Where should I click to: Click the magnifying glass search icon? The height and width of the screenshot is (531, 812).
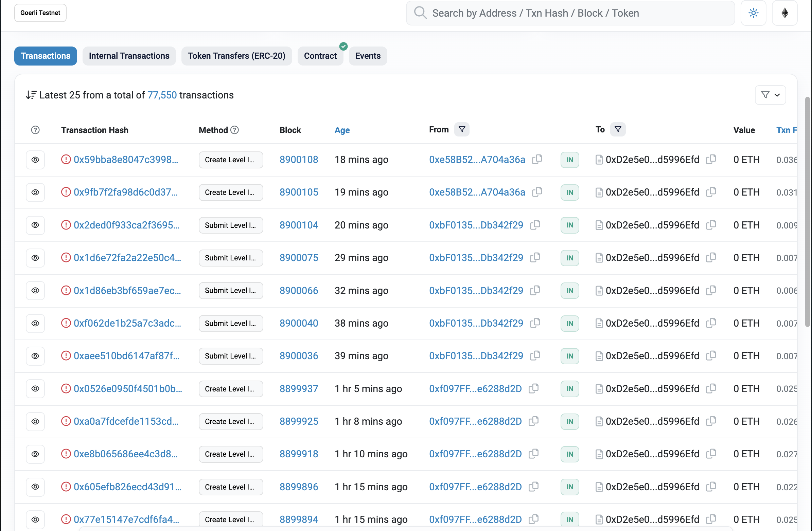pos(420,13)
